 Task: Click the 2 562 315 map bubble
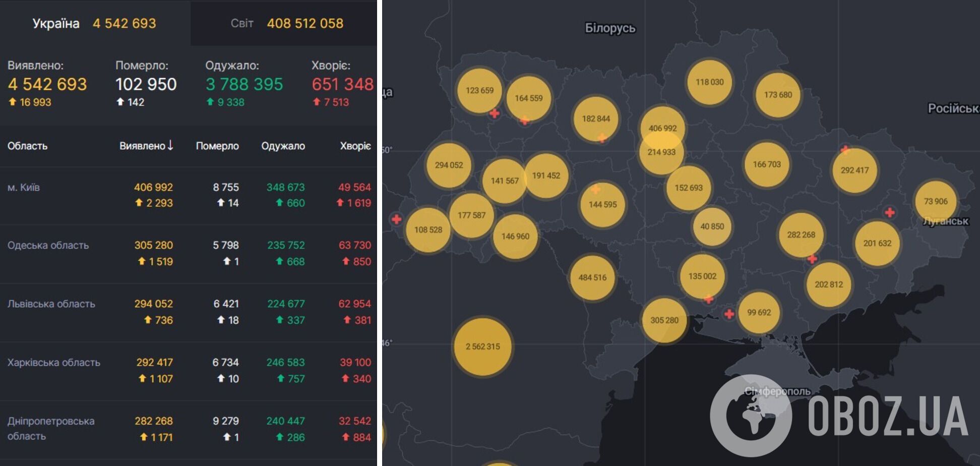click(x=483, y=346)
